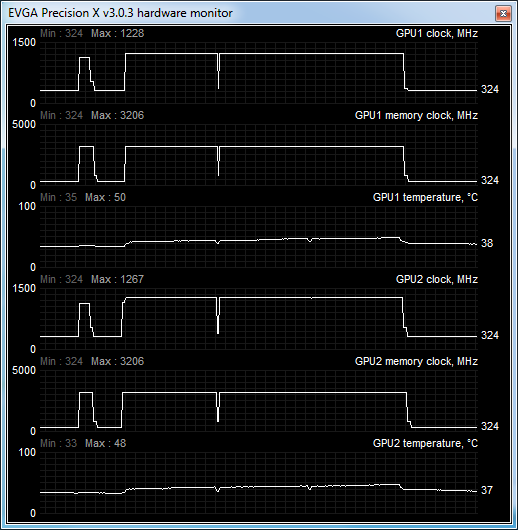518x530 pixels.
Task: Click the current '324' reading of GPU1 clock
Action: 490,90
